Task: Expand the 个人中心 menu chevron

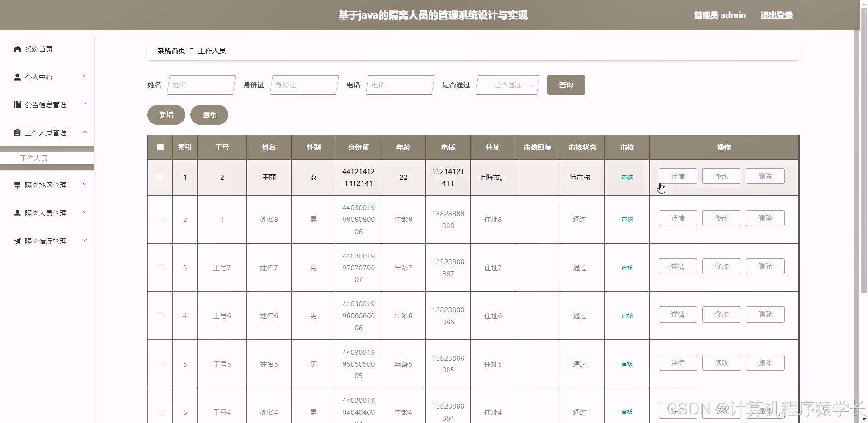Action: pyautogui.click(x=85, y=76)
